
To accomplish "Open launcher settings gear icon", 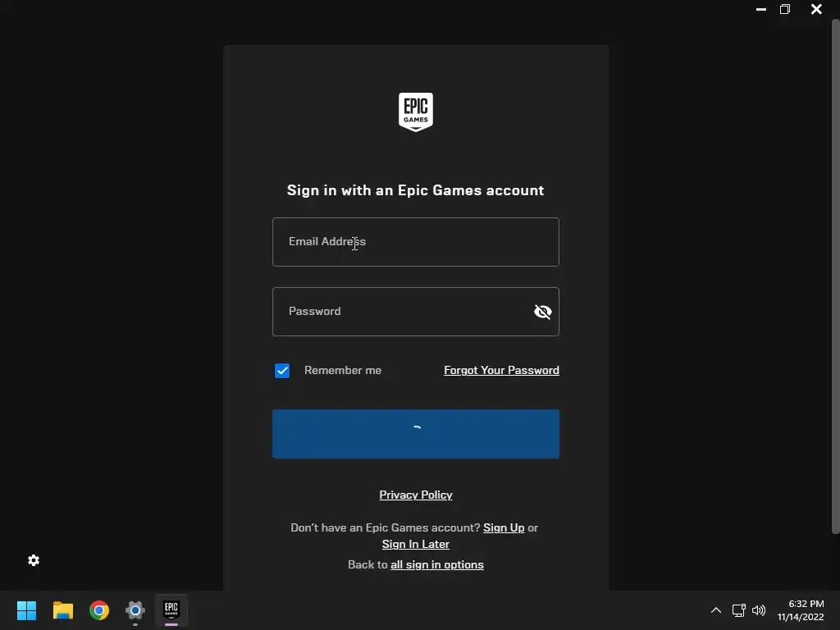I will tap(34, 560).
